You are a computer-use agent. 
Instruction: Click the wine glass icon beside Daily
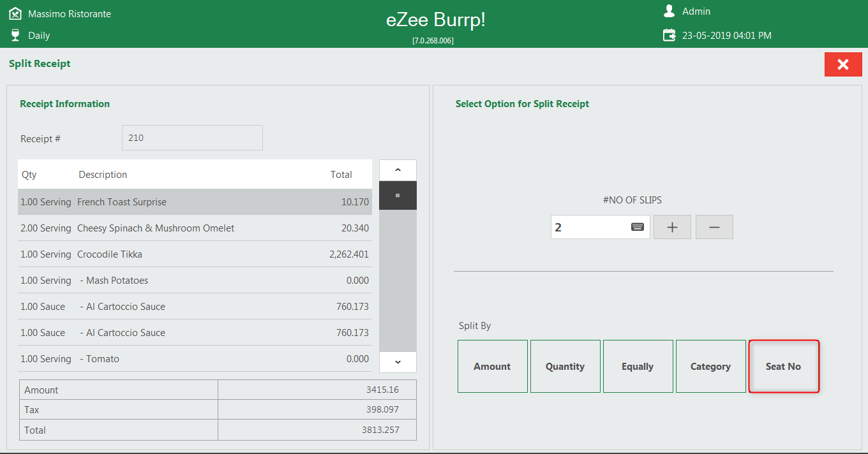click(x=15, y=35)
